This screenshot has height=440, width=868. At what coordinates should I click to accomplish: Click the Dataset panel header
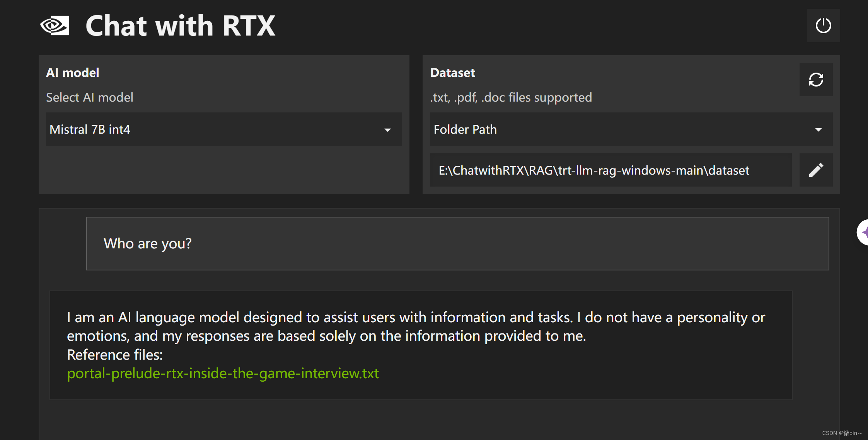[x=452, y=72]
